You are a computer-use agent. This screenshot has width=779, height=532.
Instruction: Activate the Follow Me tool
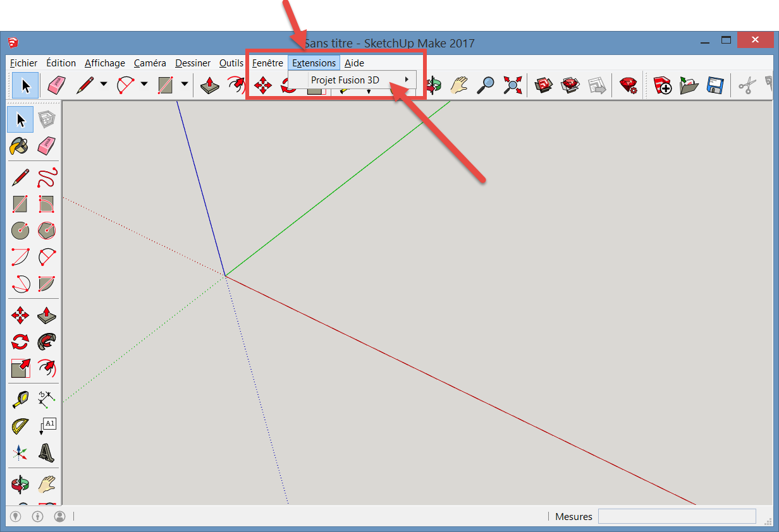point(47,342)
